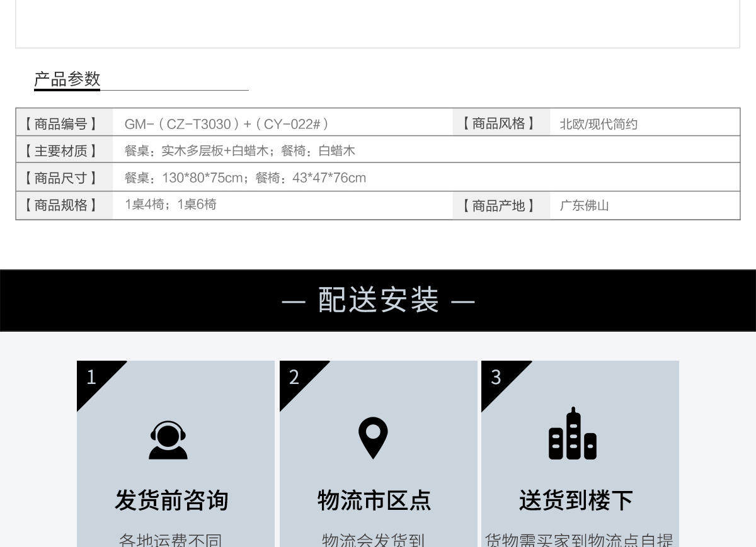Click the dimensions text 130*80*75cm
Screen dimensions: 756x547
click(202, 178)
